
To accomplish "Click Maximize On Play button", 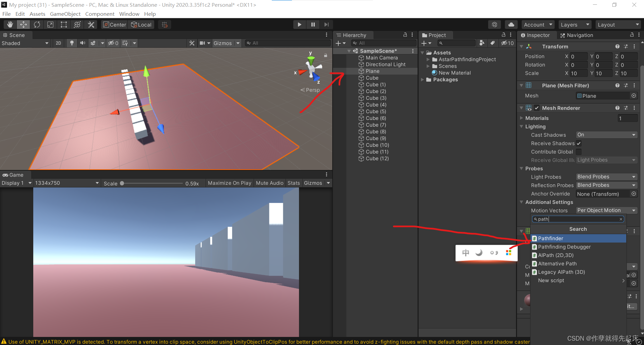I will coord(229,183).
